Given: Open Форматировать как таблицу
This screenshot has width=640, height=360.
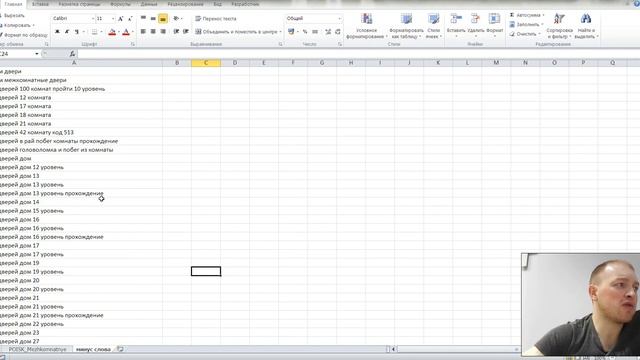Looking at the screenshot, I should tap(406, 26).
